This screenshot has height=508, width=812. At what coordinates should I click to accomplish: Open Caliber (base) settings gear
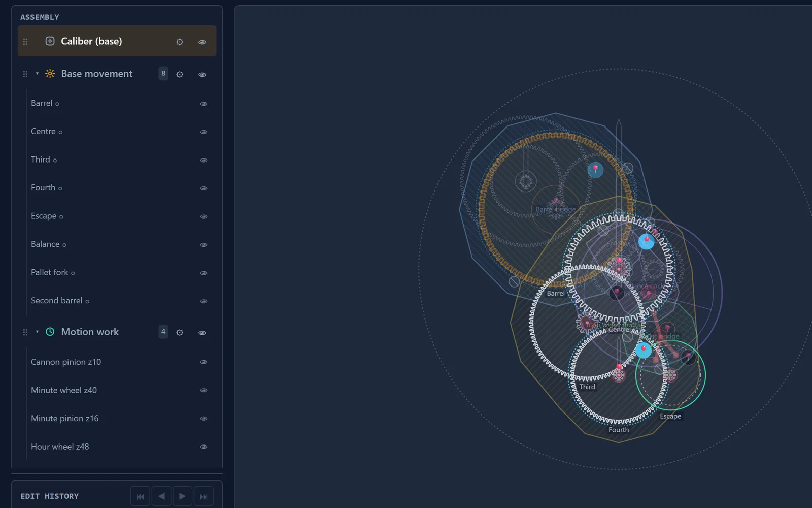pos(180,42)
